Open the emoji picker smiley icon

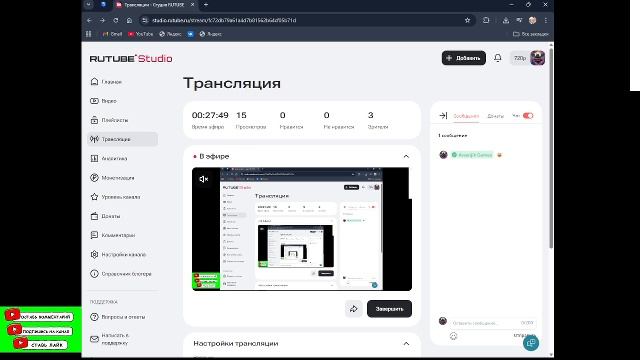coord(453,336)
